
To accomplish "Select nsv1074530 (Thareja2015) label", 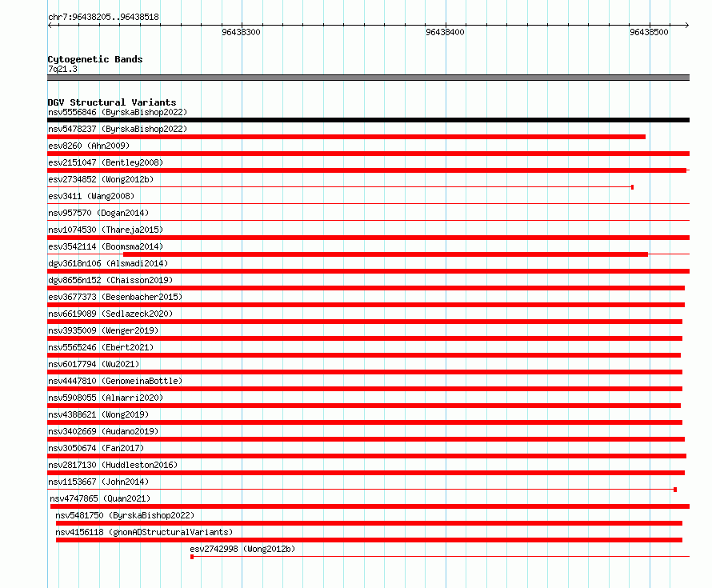I will click(106, 230).
